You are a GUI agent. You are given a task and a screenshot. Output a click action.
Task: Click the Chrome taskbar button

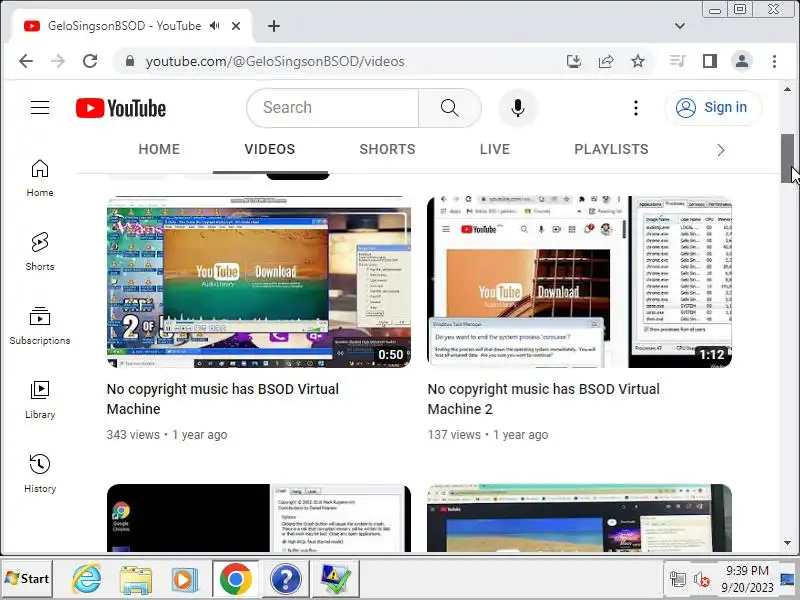pos(235,579)
